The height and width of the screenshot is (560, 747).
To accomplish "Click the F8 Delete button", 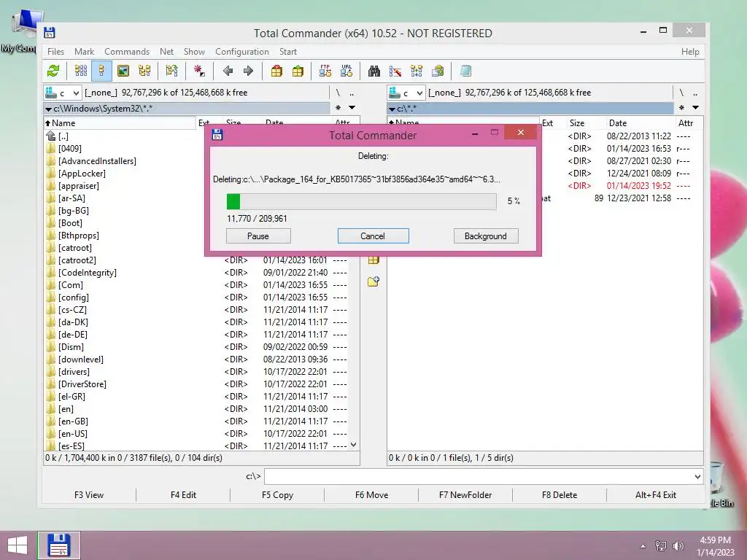I will pyautogui.click(x=560, y=495).
